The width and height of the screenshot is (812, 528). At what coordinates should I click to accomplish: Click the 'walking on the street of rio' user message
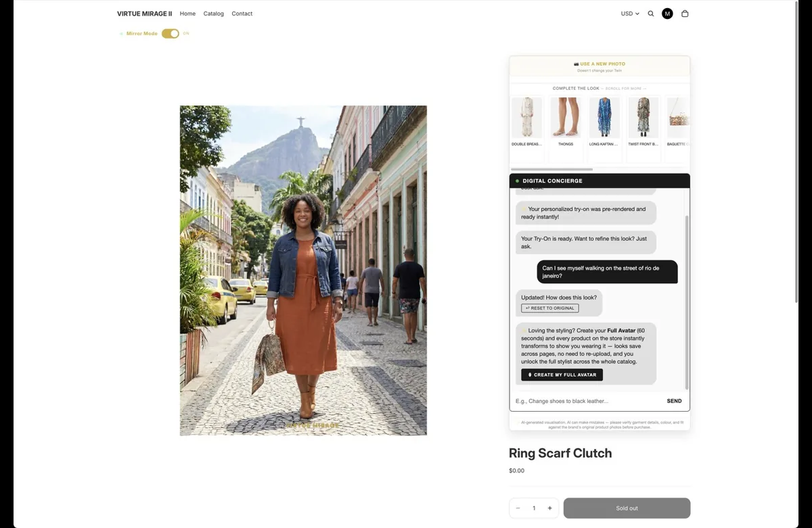607,272
